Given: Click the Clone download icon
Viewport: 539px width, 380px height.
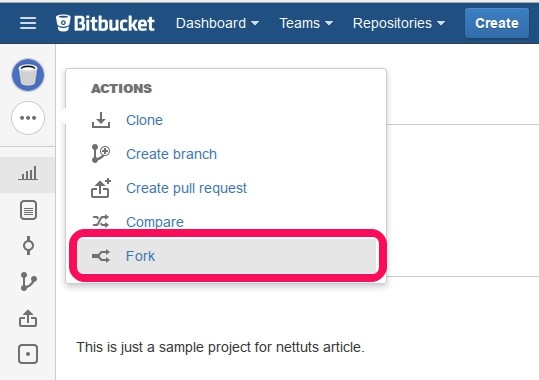Looking at the screenshot, I should (x=101, y=120).
